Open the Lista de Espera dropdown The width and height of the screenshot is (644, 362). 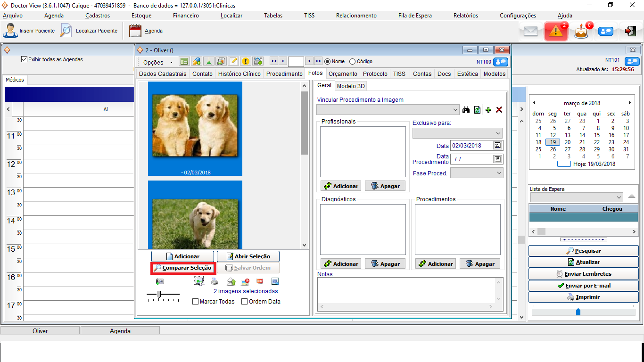coord(619,197)
